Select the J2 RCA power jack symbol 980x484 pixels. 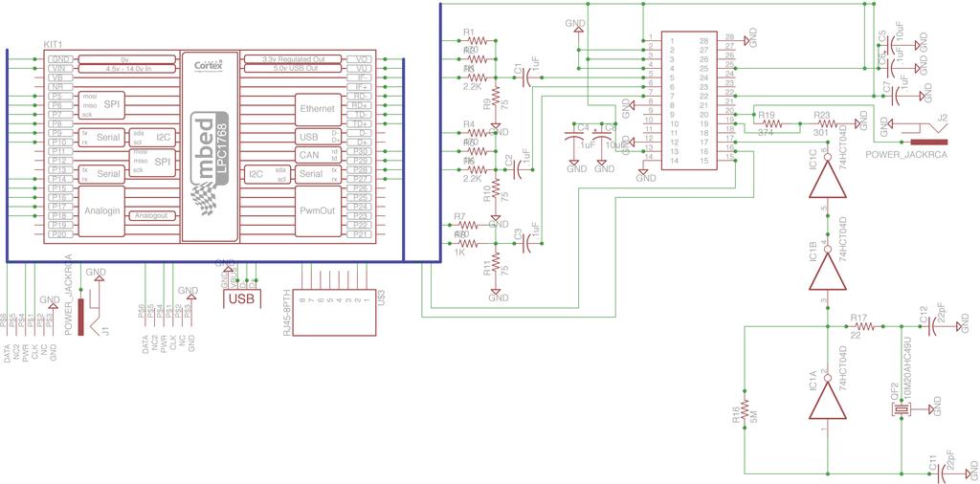pyautogui.click(x=924, y=131)
